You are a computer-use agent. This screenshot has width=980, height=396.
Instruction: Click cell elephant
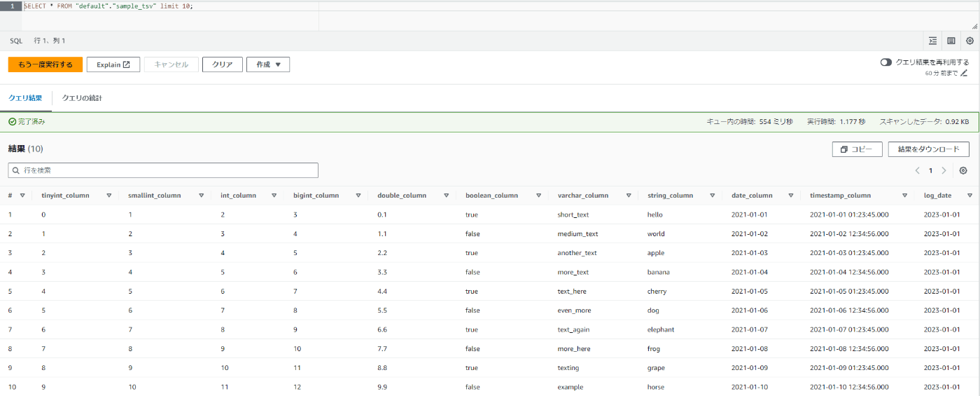tap(661, 329)
